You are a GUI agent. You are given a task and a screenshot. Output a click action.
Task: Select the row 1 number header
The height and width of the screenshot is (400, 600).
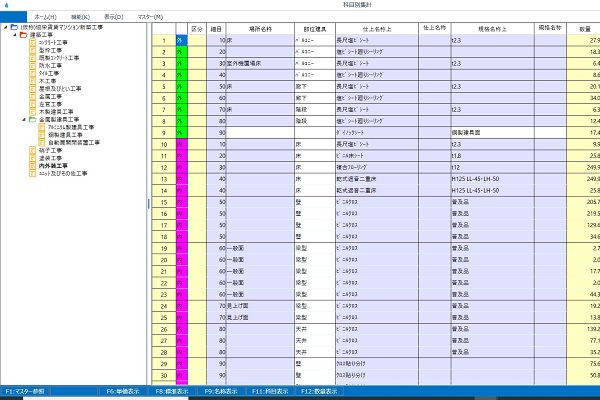pos(164,41)
